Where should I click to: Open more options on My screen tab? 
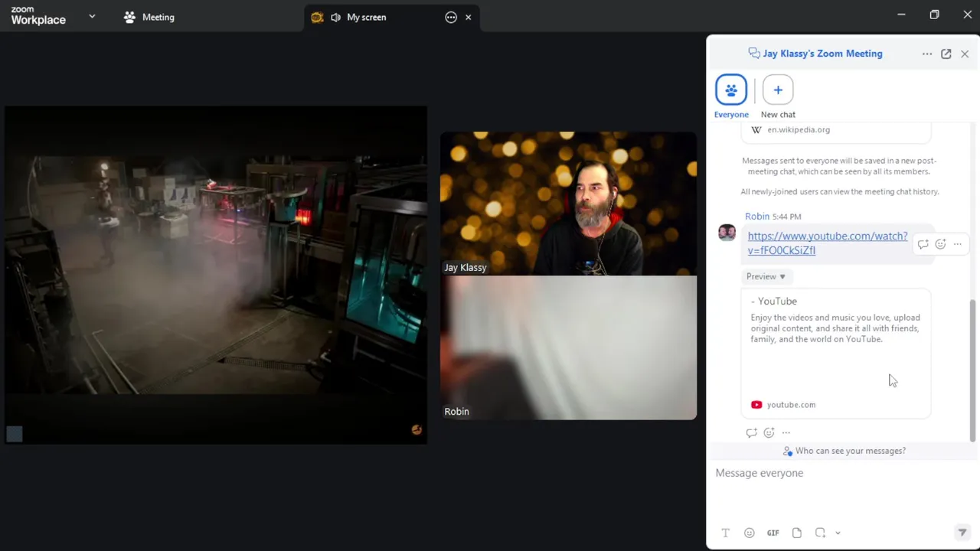(x=451, y=17)
